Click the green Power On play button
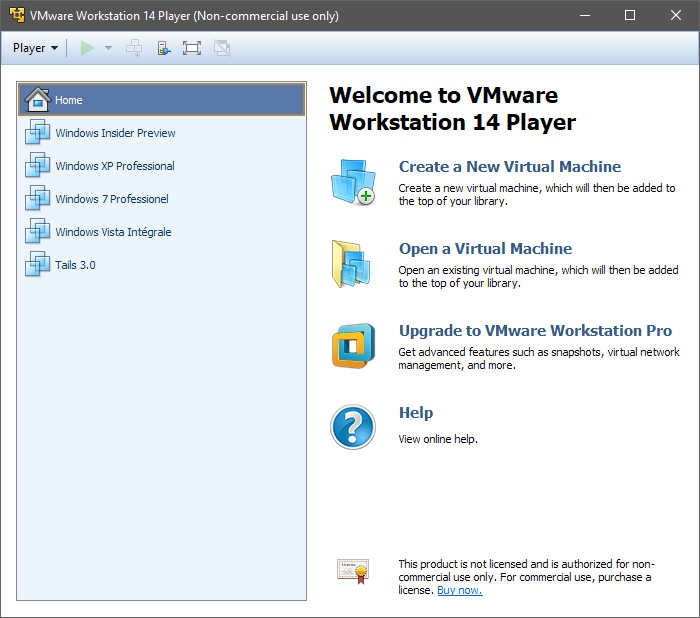 (88, 48)
